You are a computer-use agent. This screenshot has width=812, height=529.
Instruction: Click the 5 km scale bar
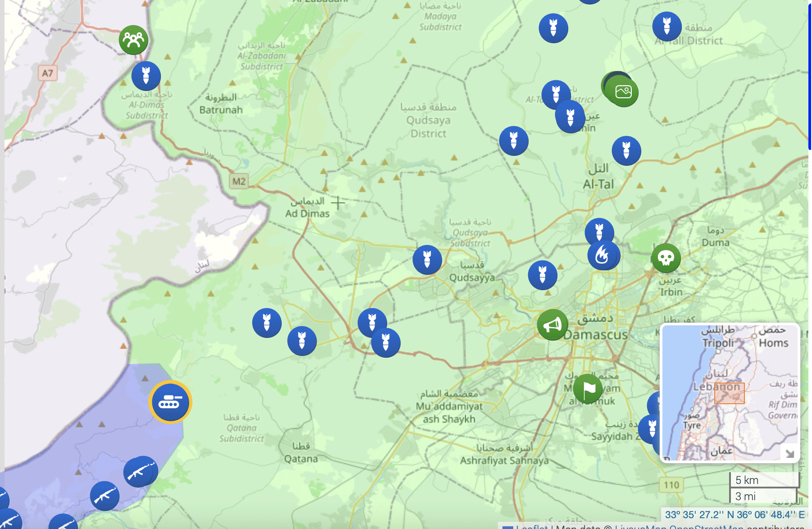point(763,480)
